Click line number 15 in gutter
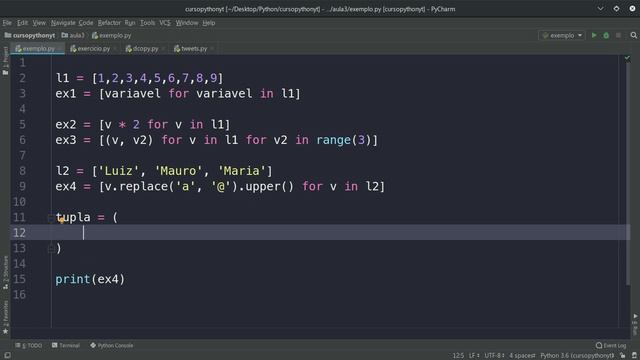640x360 pixels. (19, 280)
